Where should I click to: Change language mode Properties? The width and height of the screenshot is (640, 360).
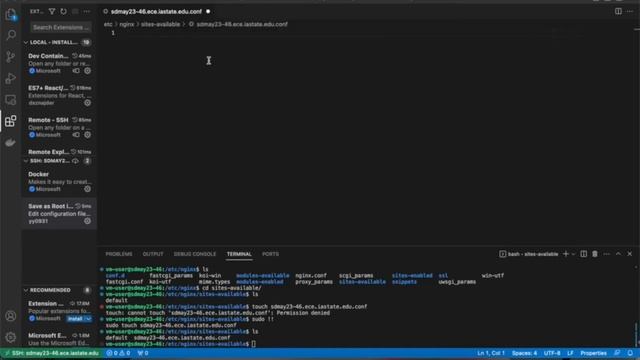click(x=593, y=353)
